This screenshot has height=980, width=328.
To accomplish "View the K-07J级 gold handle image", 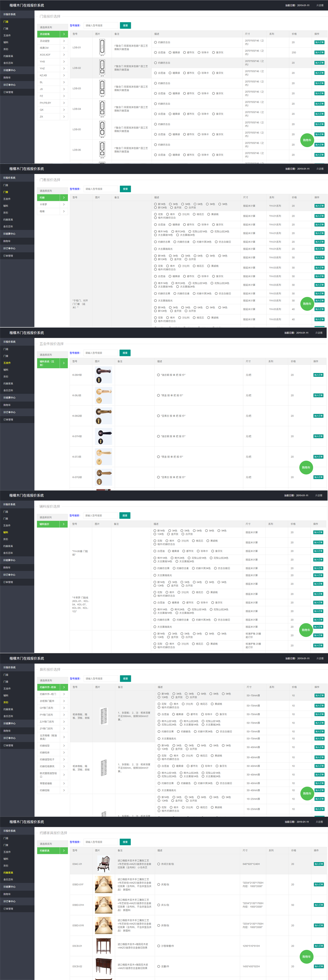I will coord(104,456).
